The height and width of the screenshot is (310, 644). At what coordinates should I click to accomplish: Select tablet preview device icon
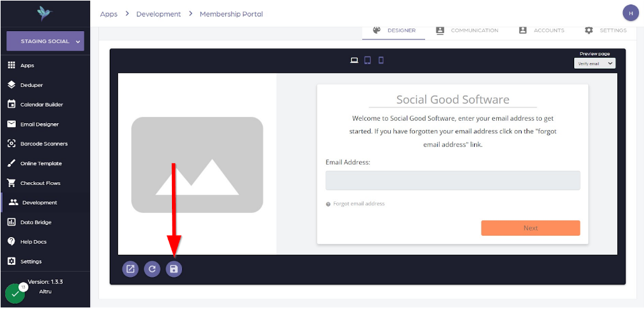pyautogui.click(x=367, y=60)
